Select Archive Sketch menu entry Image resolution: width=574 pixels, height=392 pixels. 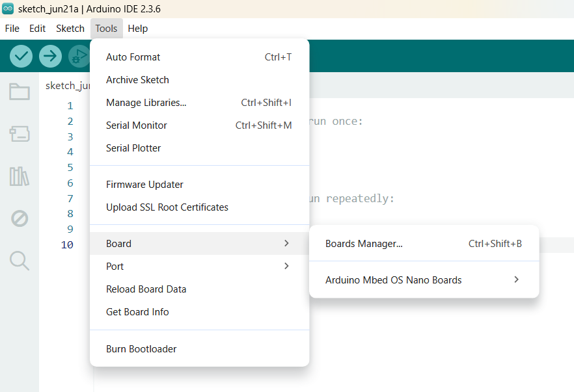point(200,80)
